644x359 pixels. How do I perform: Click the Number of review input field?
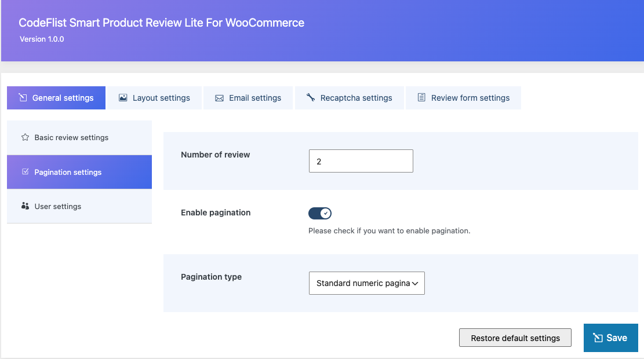pos(361,161)
